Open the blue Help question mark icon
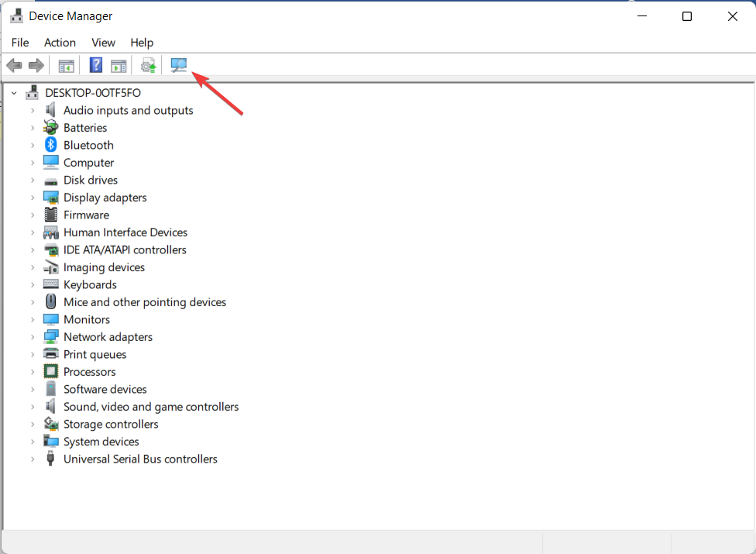 (96, 65)
